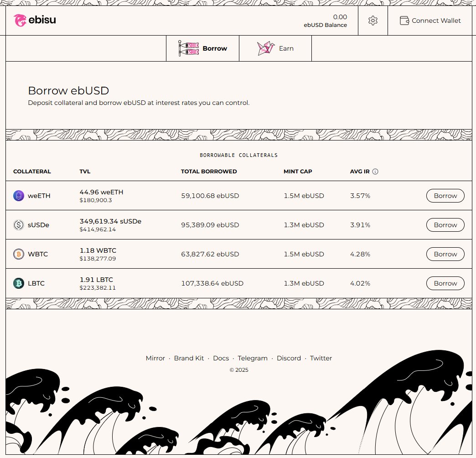Click the koi flag Borrow icon
Screen dimensions: 476x458
(x=188, y=48)
